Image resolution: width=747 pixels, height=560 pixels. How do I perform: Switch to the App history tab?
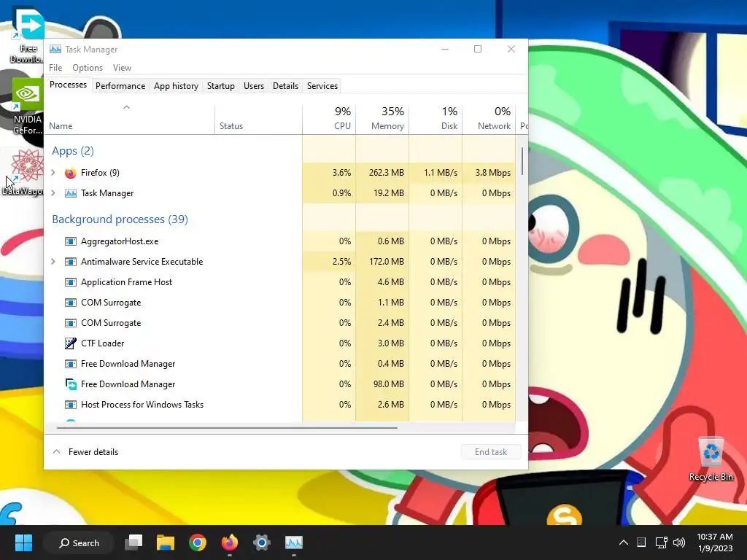coord(176,86)
